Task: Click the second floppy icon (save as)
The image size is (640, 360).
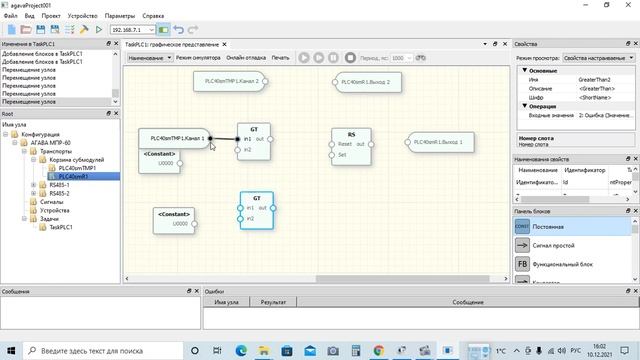Action: pyautogui.click(x=55, y=30)
